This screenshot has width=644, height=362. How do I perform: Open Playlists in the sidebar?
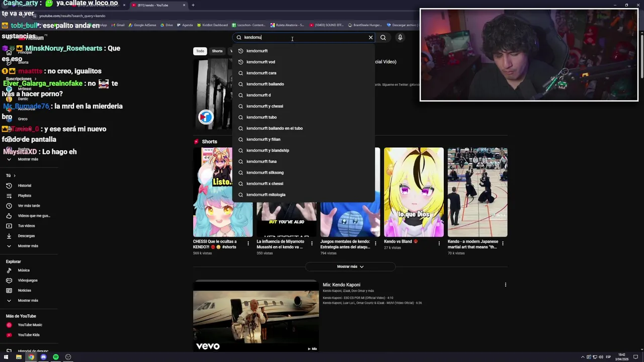(x=25, y=196)
